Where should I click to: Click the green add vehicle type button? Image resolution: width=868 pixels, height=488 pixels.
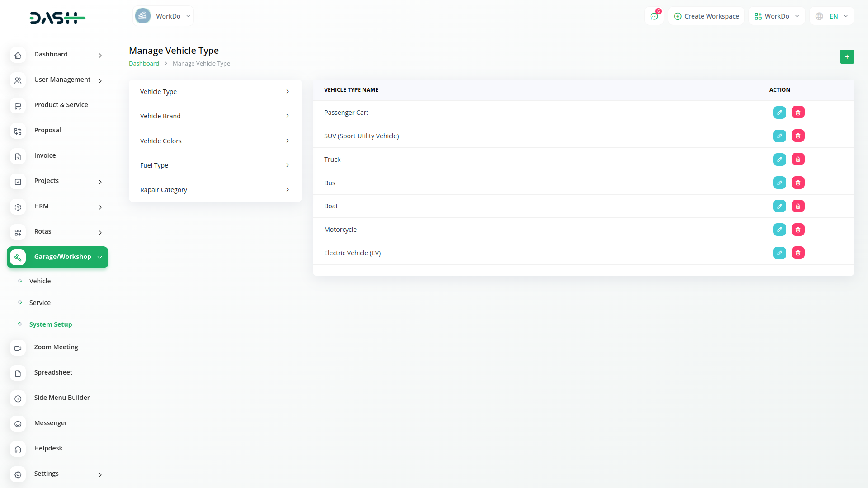coord(847,57)
